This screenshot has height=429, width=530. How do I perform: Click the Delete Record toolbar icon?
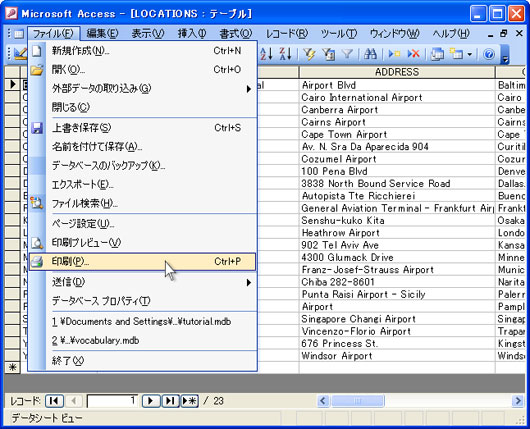pos(413,54)
